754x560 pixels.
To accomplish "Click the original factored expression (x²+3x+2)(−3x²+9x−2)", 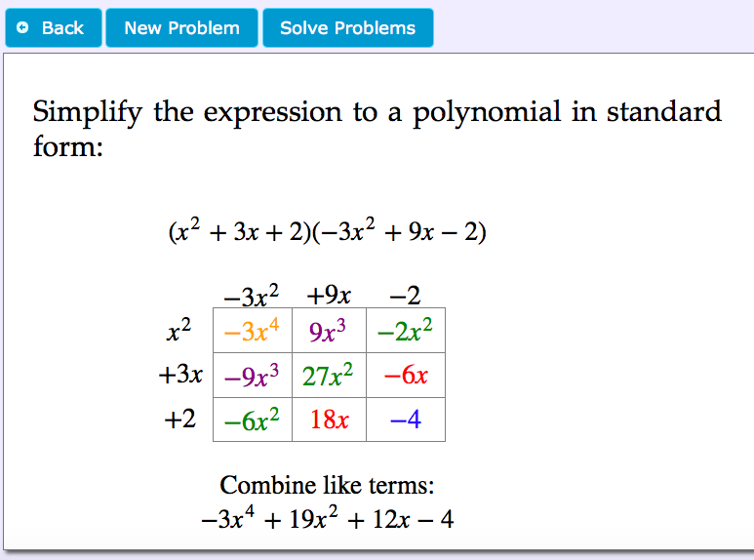I will point(327,233).
